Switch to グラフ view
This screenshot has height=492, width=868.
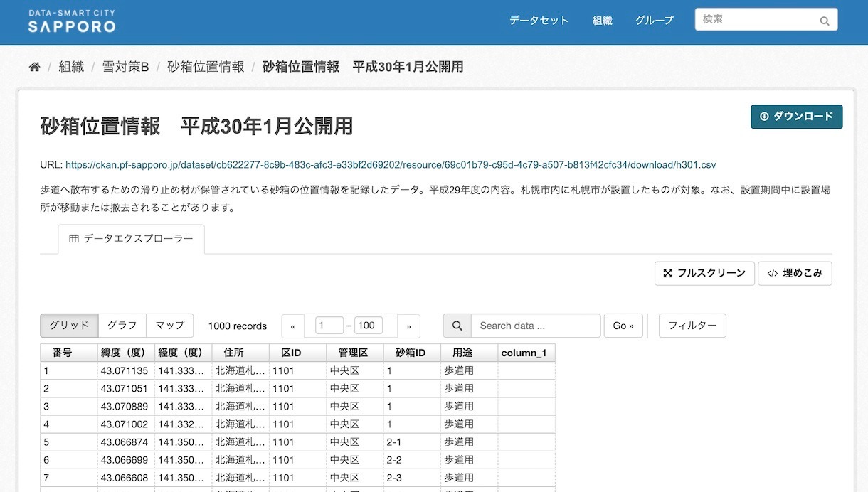[122, 326]
